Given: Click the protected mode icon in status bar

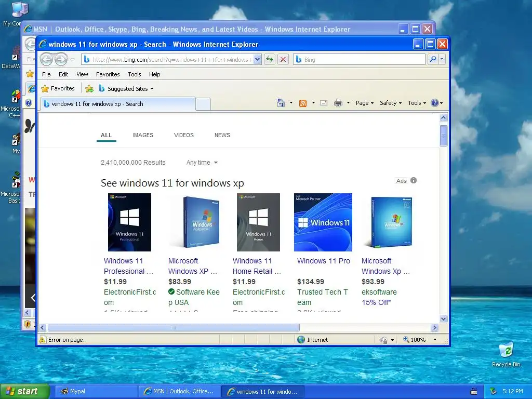Looking at the screenshot, I should coord(383,340).
